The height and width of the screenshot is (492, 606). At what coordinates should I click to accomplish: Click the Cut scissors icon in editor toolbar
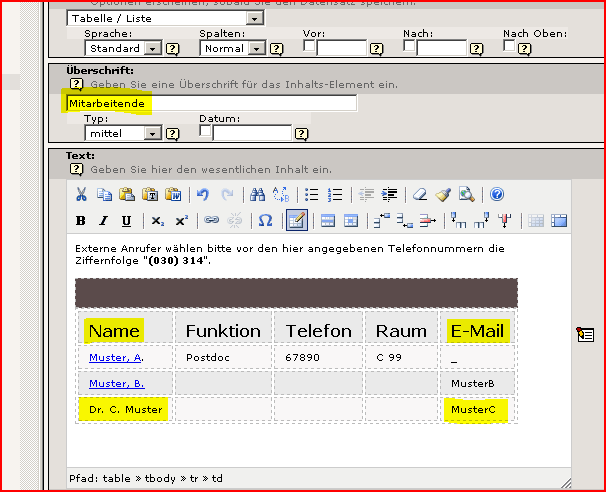pos(81,195)
